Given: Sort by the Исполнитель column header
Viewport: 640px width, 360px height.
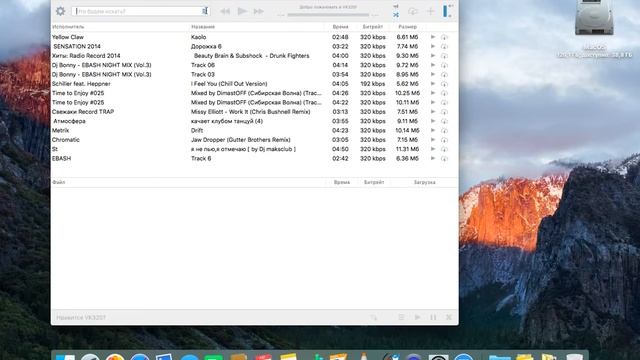Looking at the screenshot, I should coord(68,27).
